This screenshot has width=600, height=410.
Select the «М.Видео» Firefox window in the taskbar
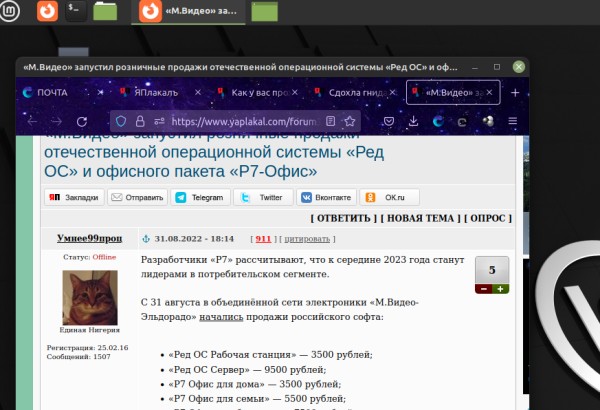188,11
